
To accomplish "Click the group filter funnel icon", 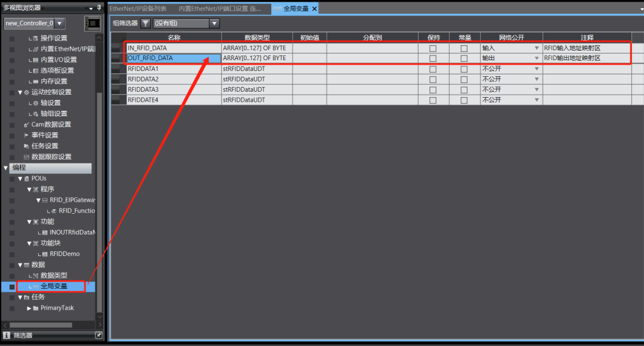I will click(x=145, y=23).
